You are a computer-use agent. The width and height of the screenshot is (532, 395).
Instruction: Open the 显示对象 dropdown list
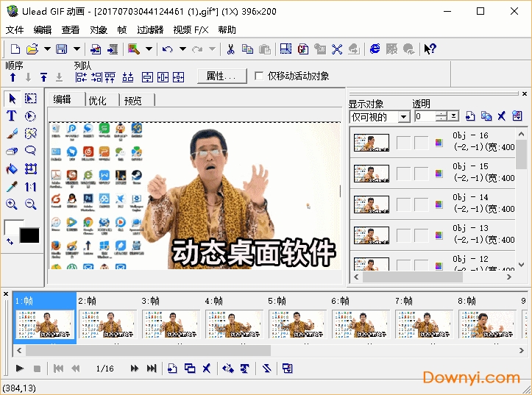pyautogui.click(x=403, y=116)
